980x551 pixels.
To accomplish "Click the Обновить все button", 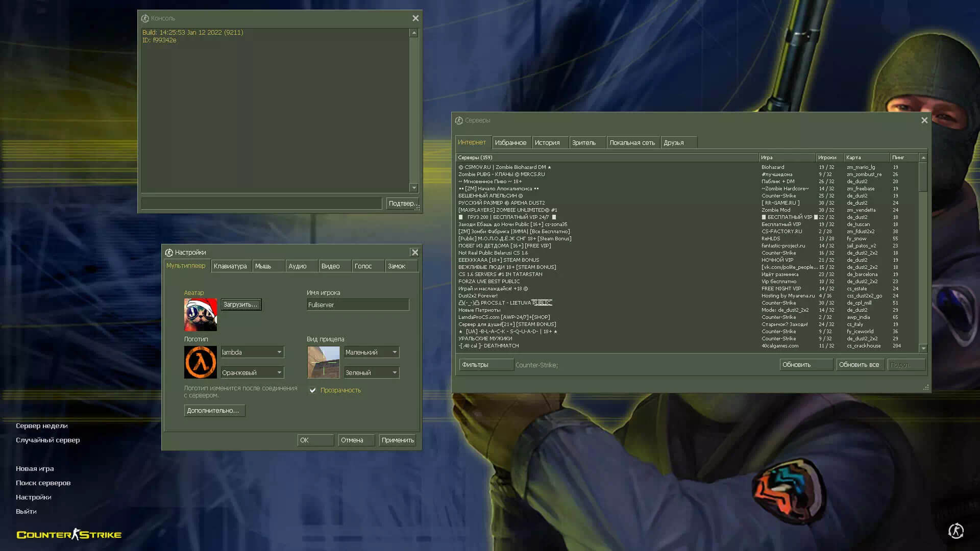I will click(860, 365).
